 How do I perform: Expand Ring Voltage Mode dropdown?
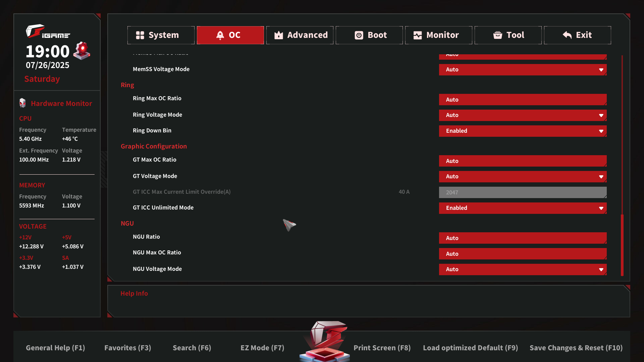[523, 115]
